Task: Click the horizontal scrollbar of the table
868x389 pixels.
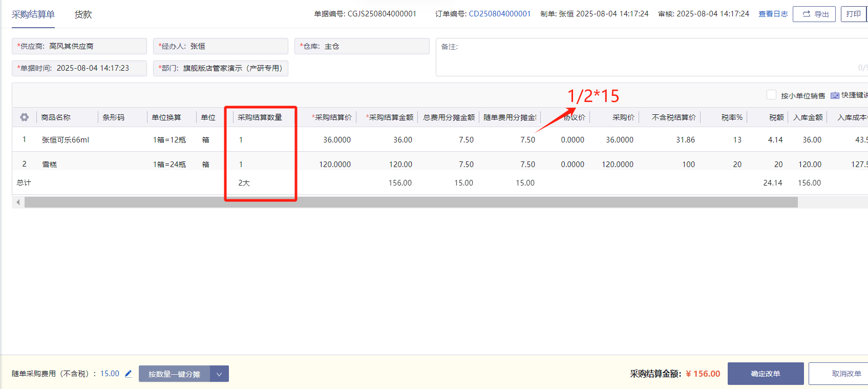Action: [411, 202]
